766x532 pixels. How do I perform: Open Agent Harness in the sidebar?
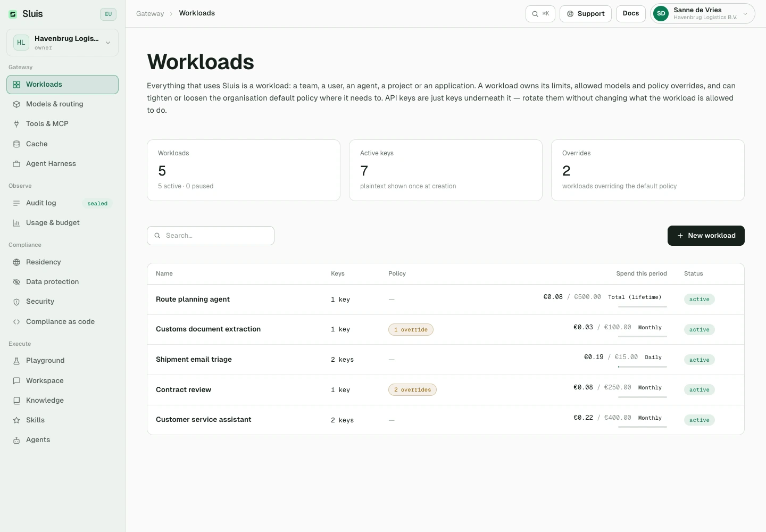63,164
